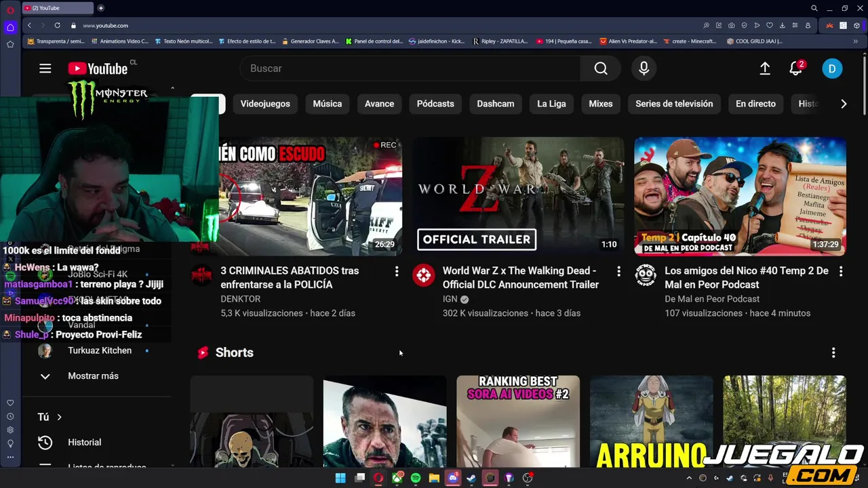
Task: Open the YouTube hamburger guide menu
Action: pyautogui.click(x=45, y=68)
